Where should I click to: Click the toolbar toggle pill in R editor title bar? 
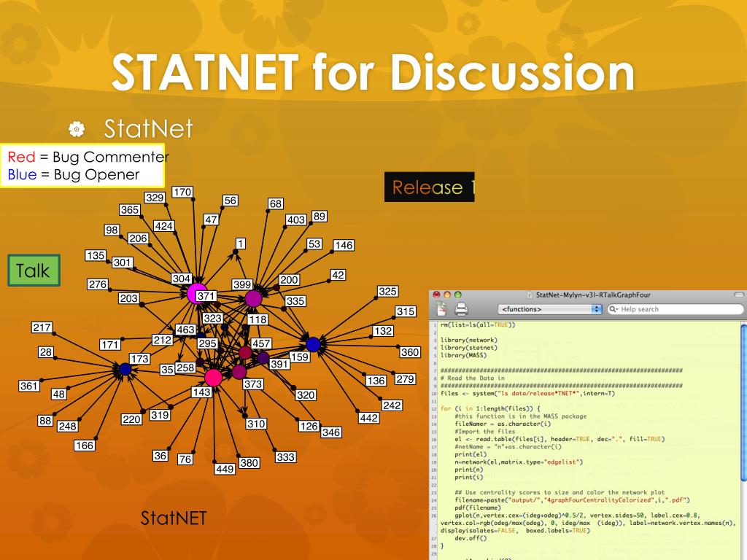point(740,295)
